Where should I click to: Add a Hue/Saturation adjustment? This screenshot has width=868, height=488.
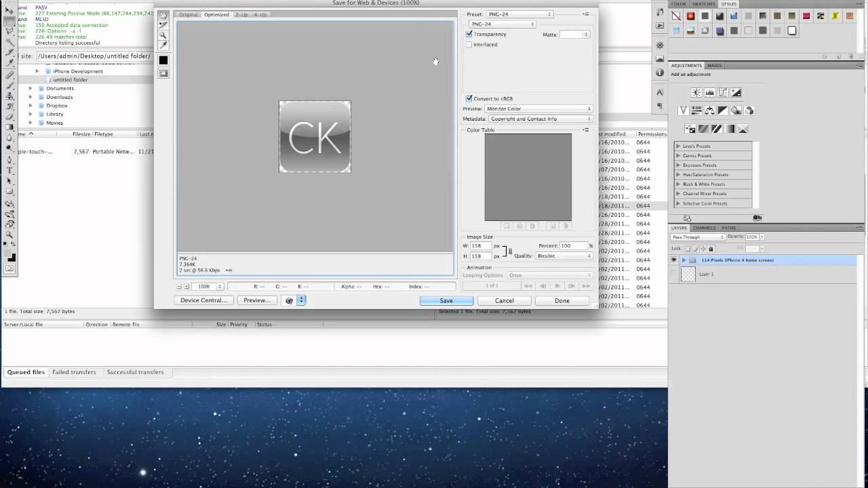tap(696, 110)
